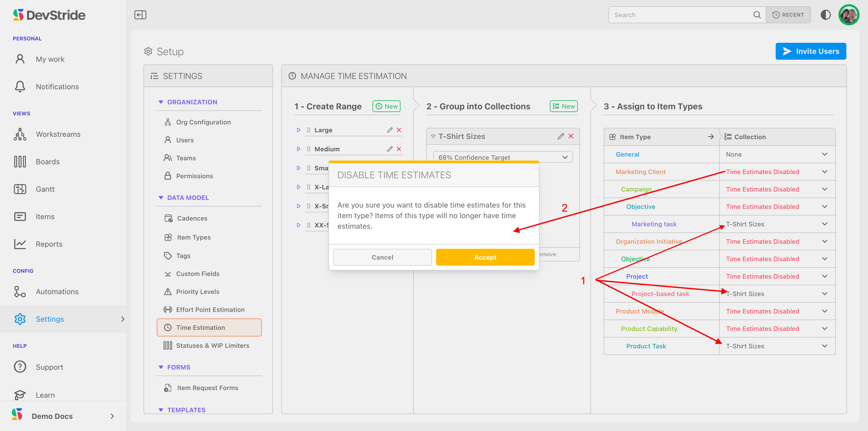Remove T-Shirt Sizes collection with red X
868x431 pixels.
click(571, 136)
